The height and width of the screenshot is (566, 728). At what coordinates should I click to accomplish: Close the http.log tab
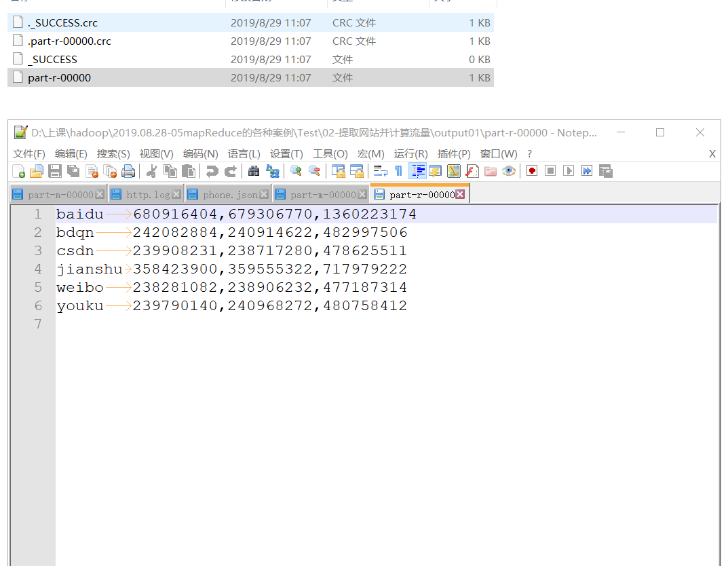176,195
